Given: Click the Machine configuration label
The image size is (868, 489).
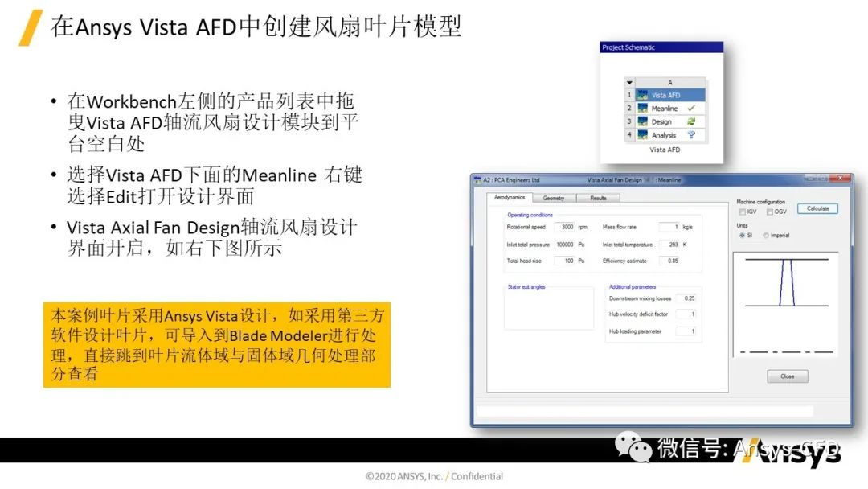Looking at the screenshot, I should click(x=760, y=202).
